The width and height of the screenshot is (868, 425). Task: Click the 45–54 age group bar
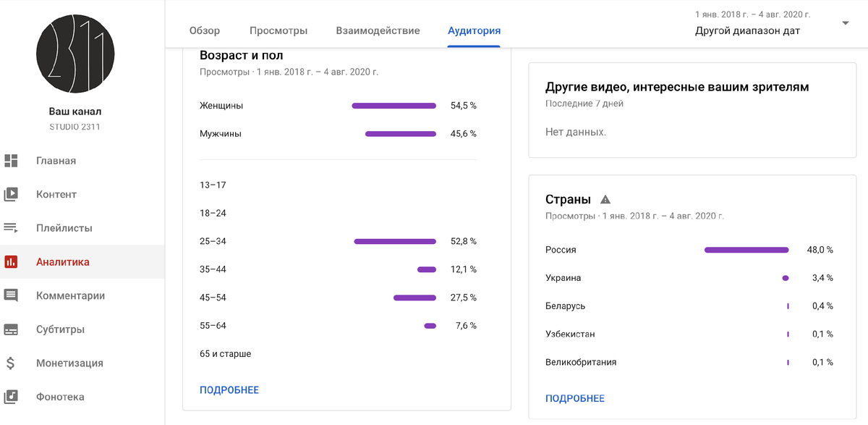point(415,298)
